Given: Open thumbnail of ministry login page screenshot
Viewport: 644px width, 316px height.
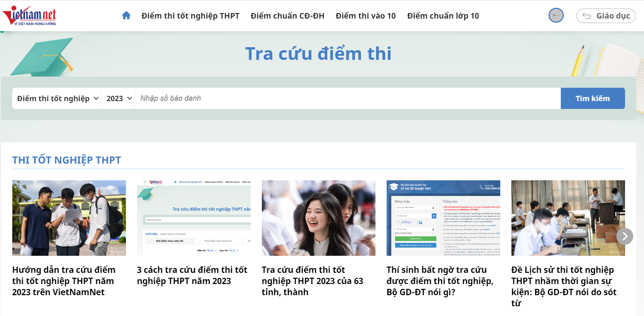Looking at the screenshot, I should point(443,218).
